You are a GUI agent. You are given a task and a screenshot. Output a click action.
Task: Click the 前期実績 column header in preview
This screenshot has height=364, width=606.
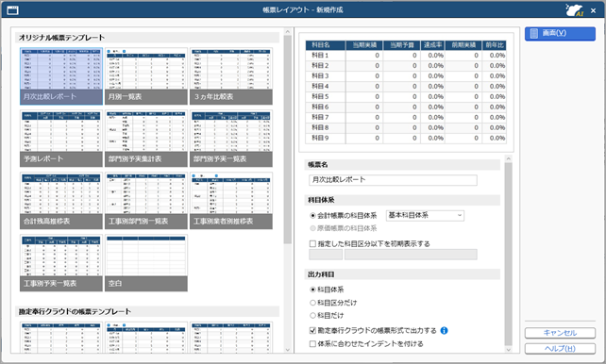tap(463, 45)
